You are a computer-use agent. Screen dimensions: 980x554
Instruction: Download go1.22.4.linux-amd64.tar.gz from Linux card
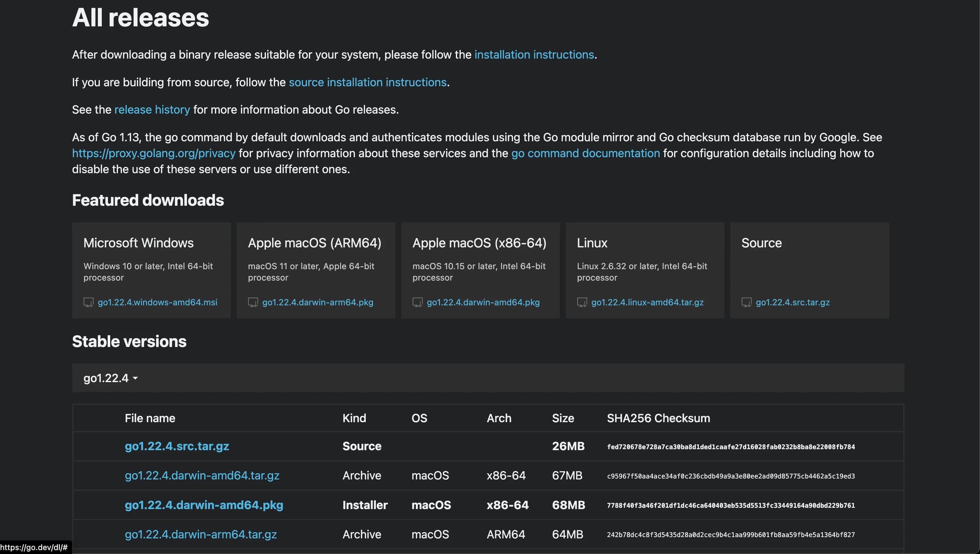pos(647,302)
